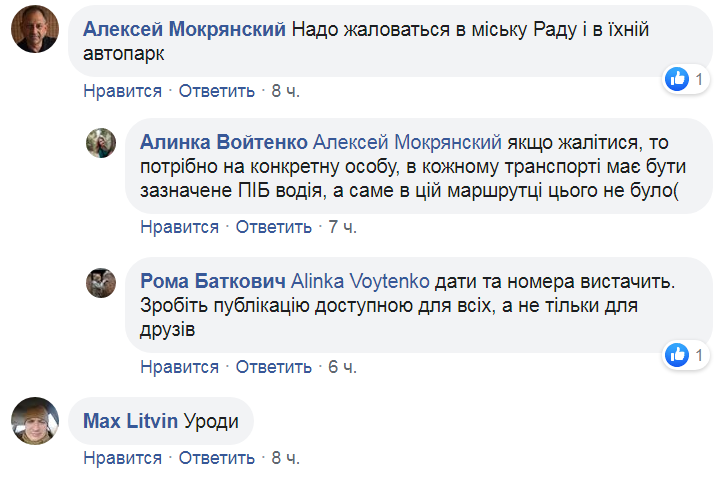Screen dimensions: 723x485
Task: Reply to Алинка Войтенко's comment
Action: click(x=274, y=227)
